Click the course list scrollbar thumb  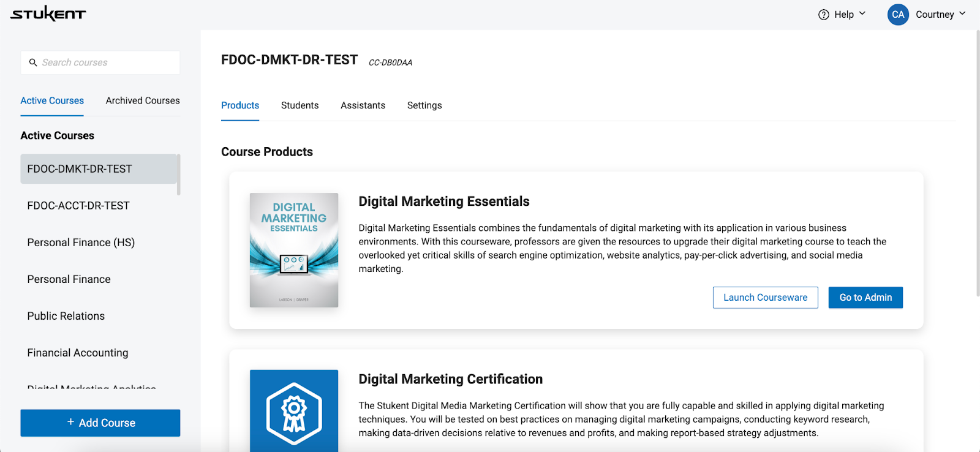(179, 175)
